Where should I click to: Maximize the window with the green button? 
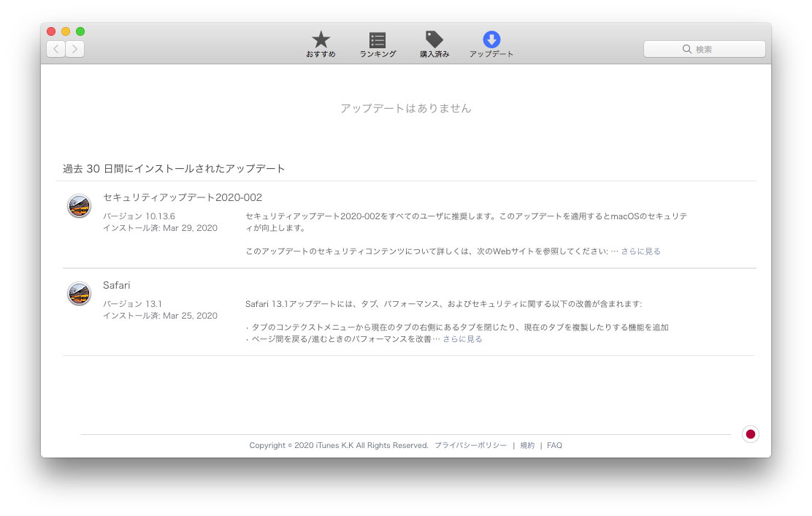pyautogui.click(x=80, y=31)
